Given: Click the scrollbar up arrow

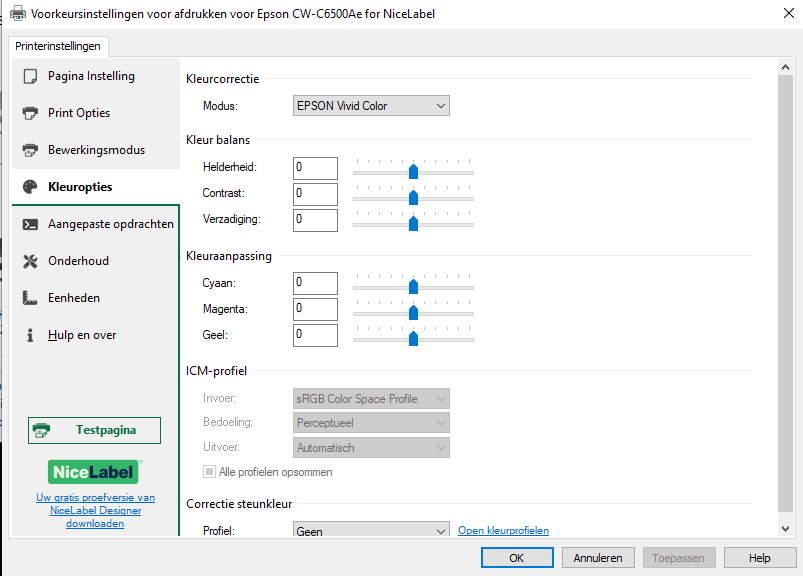Looking at the screenshot, I should (785, 67).
